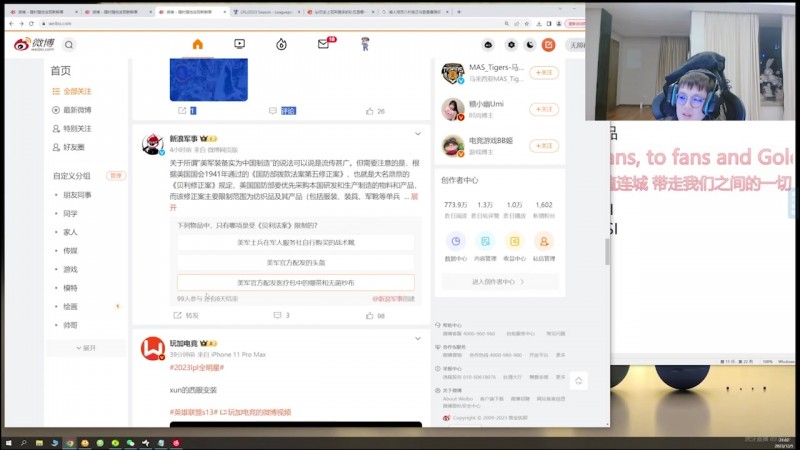This screenshot has height=450, width=800.
Task: Open 绘画 group in sidebar
Action: click(x=70, y=307)
